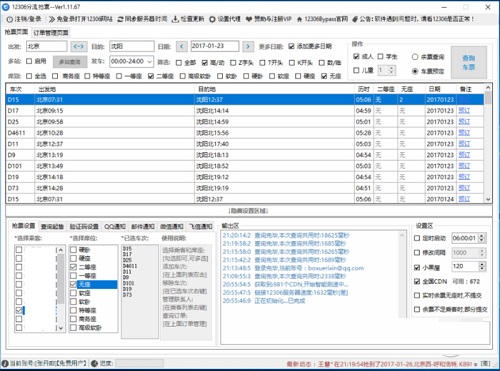Open the QQ通知 tab
The height and width of the screenshot is (371, 500).
(115, 227)
